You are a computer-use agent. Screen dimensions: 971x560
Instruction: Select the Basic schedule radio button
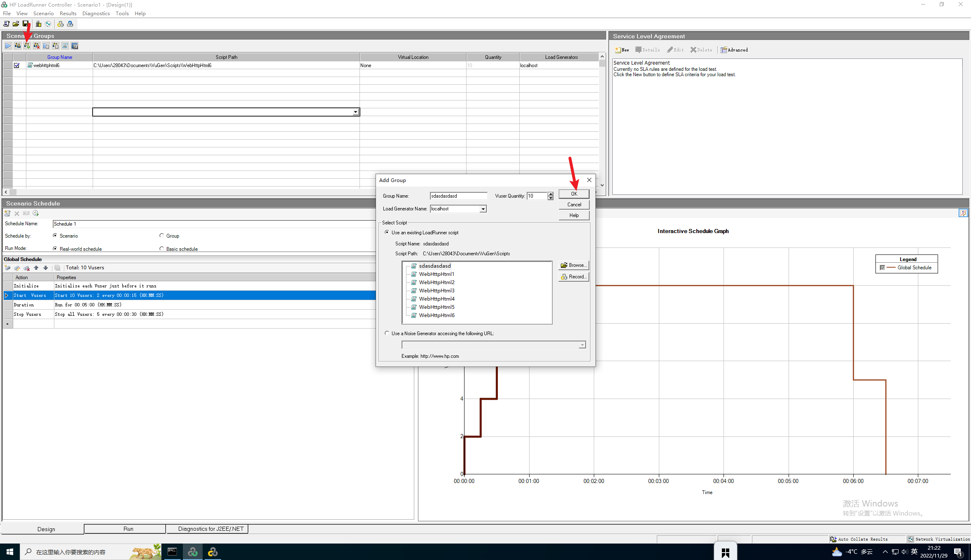point(162,248)
